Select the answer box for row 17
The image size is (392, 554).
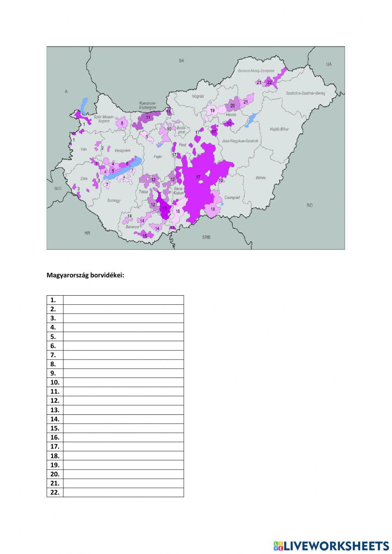point(123,447)
